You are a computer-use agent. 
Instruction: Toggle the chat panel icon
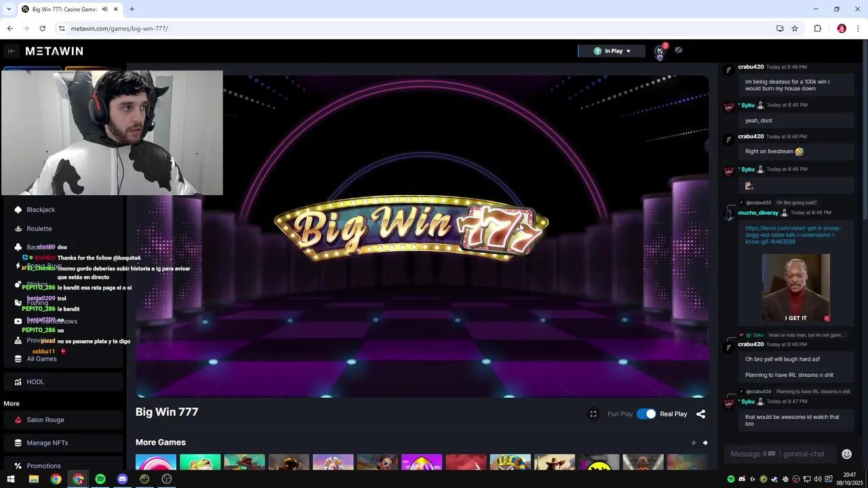click(x=678, y=51)
